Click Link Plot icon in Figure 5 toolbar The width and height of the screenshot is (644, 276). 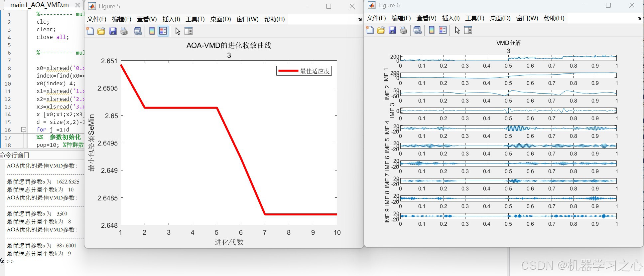[x=138, y=31]
